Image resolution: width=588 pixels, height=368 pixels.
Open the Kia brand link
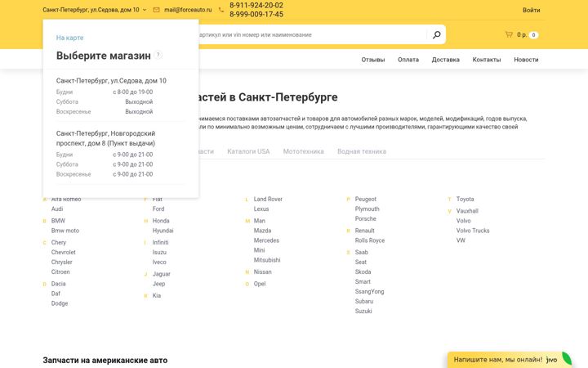coord(157,296)
